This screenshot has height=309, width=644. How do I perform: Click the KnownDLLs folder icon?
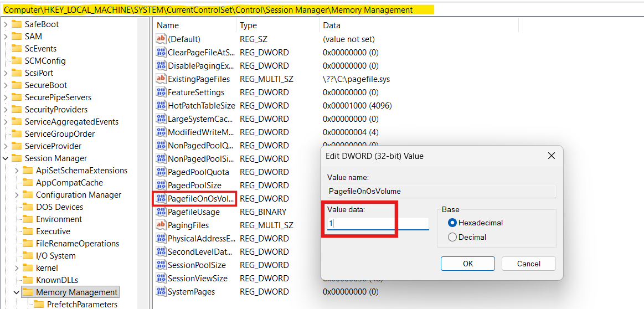28,280
